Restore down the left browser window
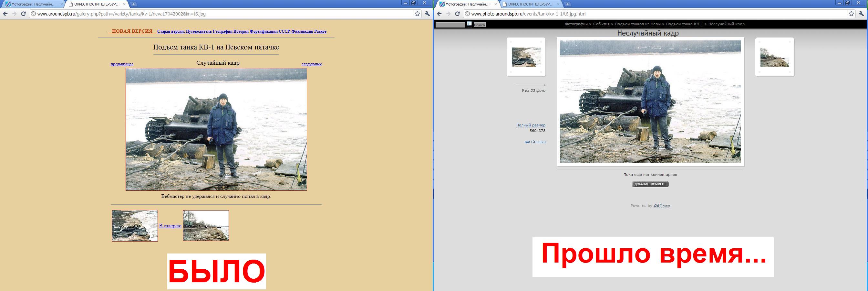The image size is (868, 291). pyautogui.click(x=413, y=3)
